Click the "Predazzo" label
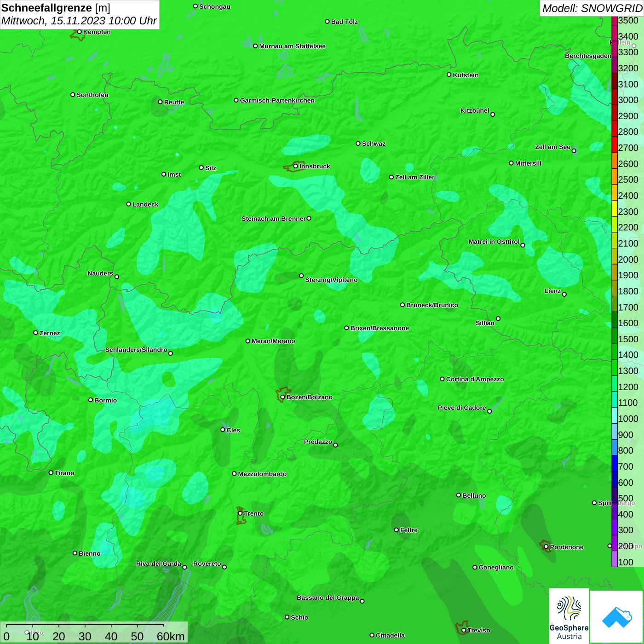Screen dimensions: 644x644 318,442
